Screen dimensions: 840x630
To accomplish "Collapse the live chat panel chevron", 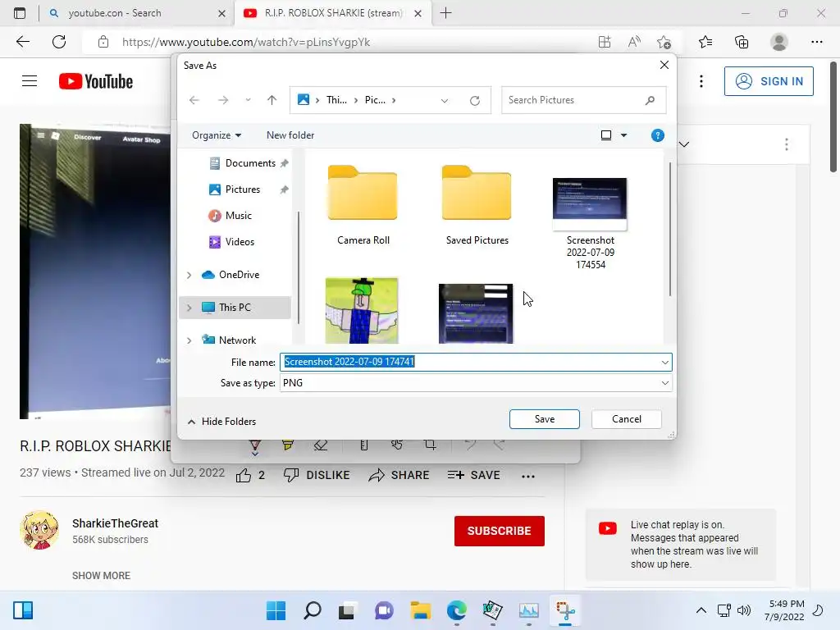I will pos(684,144).
